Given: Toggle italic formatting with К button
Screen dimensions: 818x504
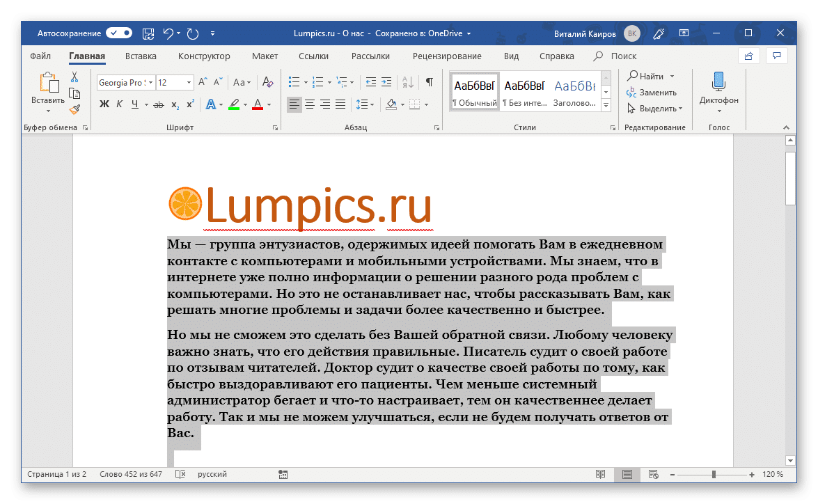Looking at the screenshot, I should [x=120, y=104].
